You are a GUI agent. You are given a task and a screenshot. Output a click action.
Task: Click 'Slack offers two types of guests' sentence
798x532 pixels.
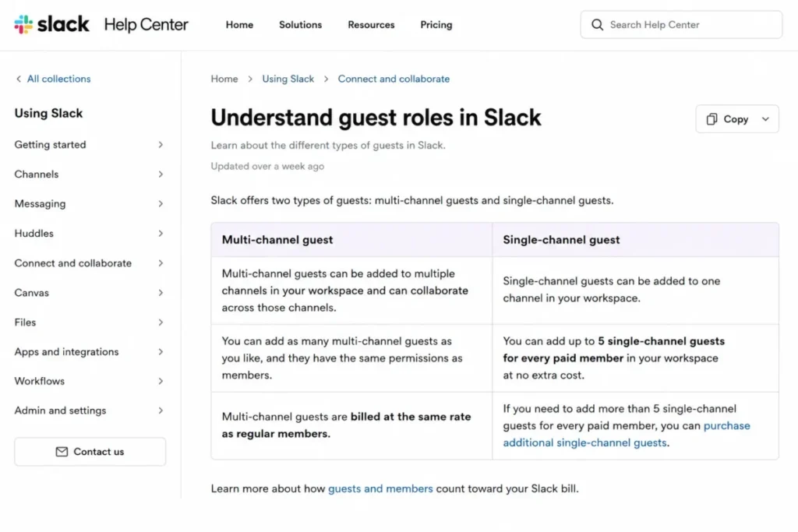(412, 200)
